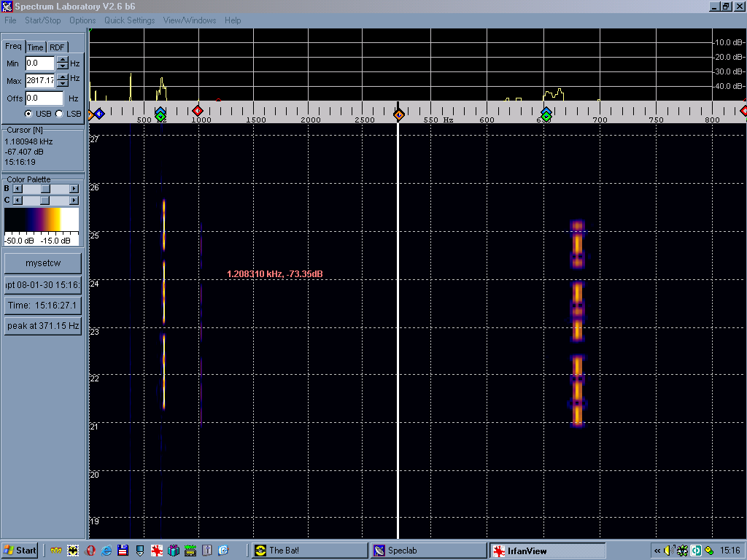Increase Min frequency with up arrow
Viewport: 747px width, 560px height.
[63, 60]
